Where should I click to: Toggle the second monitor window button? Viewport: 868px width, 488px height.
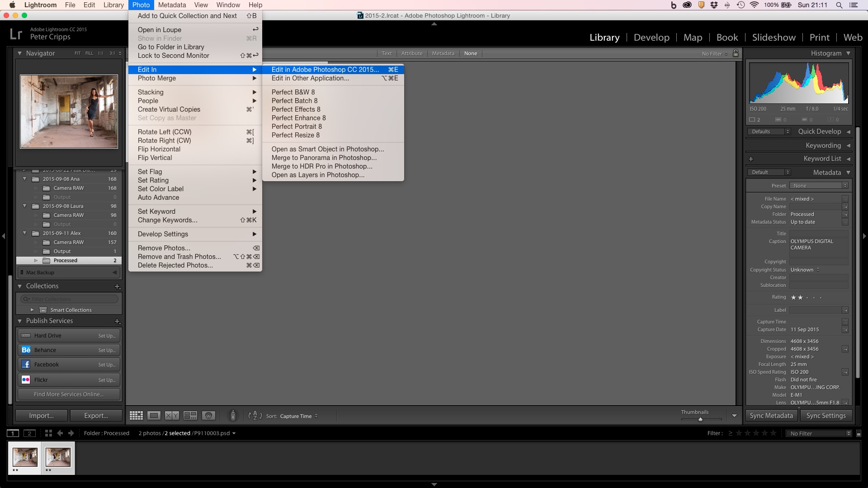click(29, 433)
